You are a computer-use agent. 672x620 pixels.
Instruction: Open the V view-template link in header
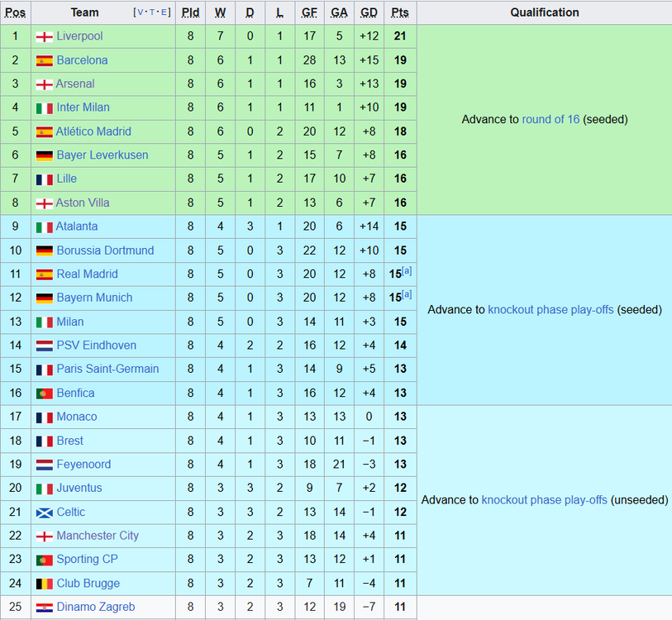coord(141,12)
